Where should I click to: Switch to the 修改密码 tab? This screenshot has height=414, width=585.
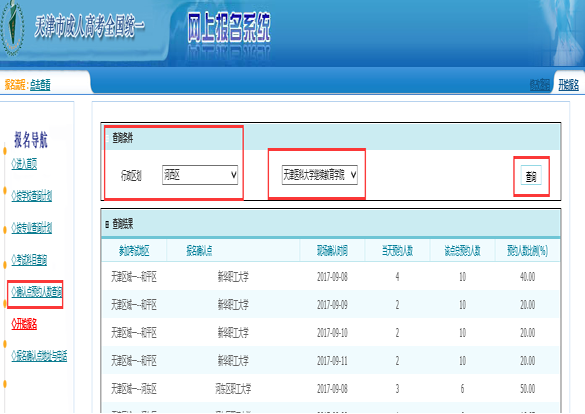click(539, 85)
